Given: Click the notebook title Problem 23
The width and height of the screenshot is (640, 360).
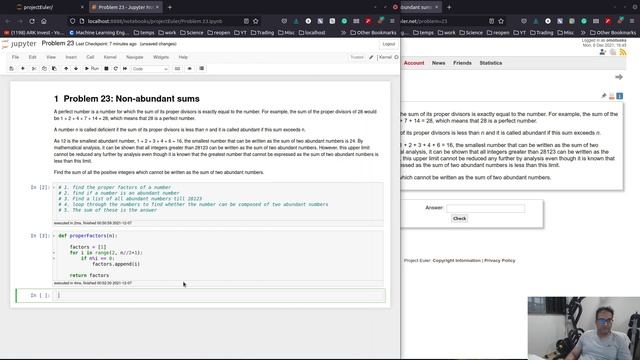Looking at the screenshot, I should [x=58, y=43].
